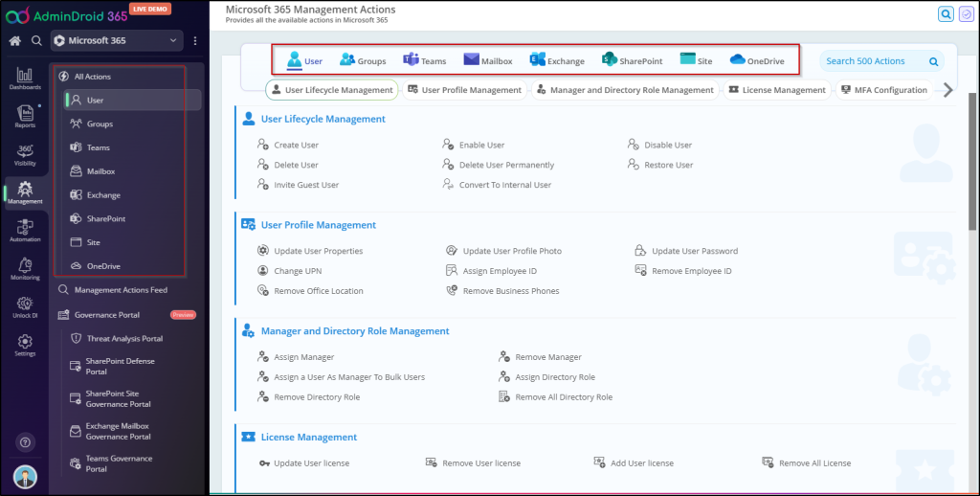The image size is (980, 496).
Task: Click the Update User Password action
Action: [x=686, y=251]
